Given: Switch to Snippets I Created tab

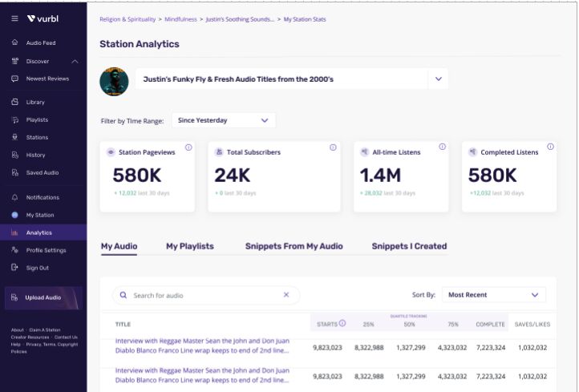Looking at the screenshot, I should click(409, 246).
